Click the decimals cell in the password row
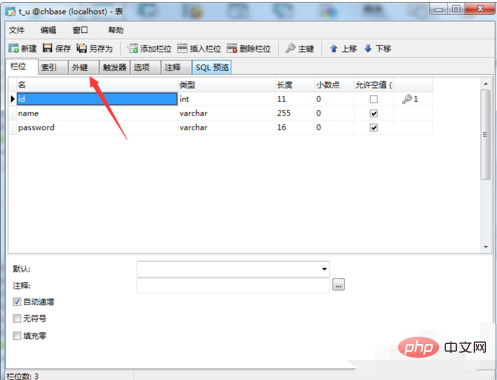This screenshot has width=497, height=380. click(334, 128)
